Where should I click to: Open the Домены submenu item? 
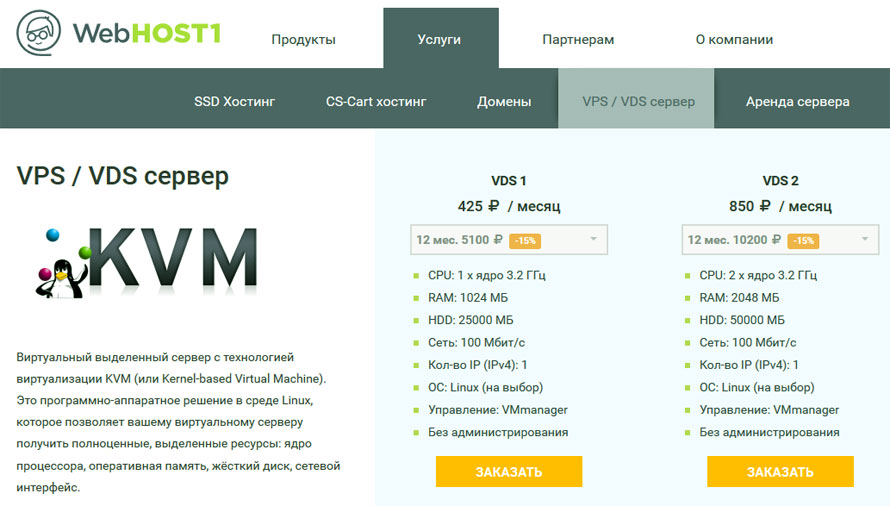coord(504,101)
